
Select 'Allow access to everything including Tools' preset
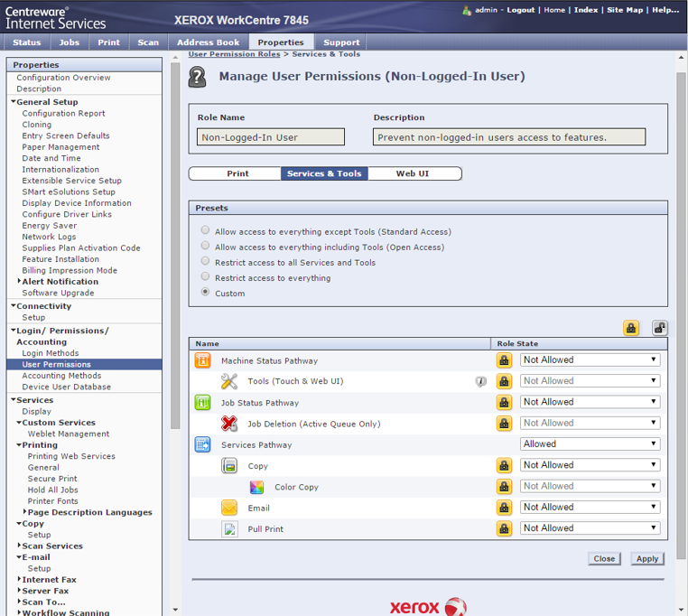206,247
